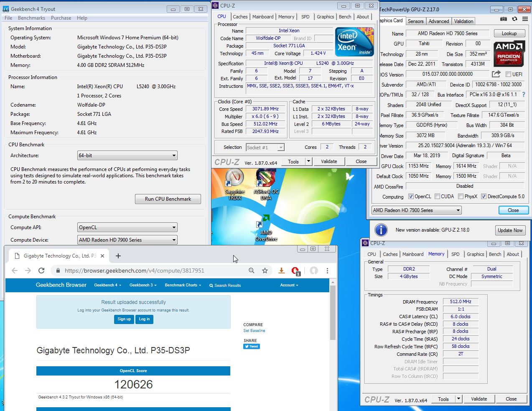Open the Compute Device dropdown in Geekbench
This screenshot has width=532, height=411.
pyautogui.click(x=127, y=240)
